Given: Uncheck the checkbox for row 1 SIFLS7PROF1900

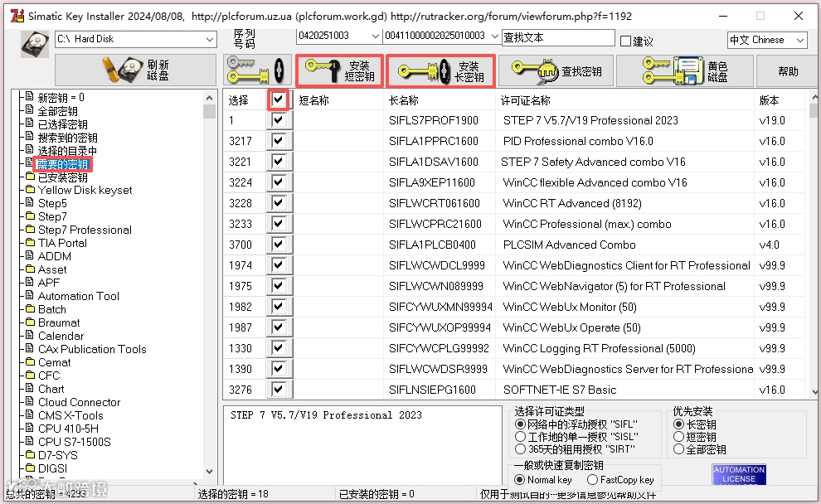Looking at the screenshot, I should [x=279, y=120].
